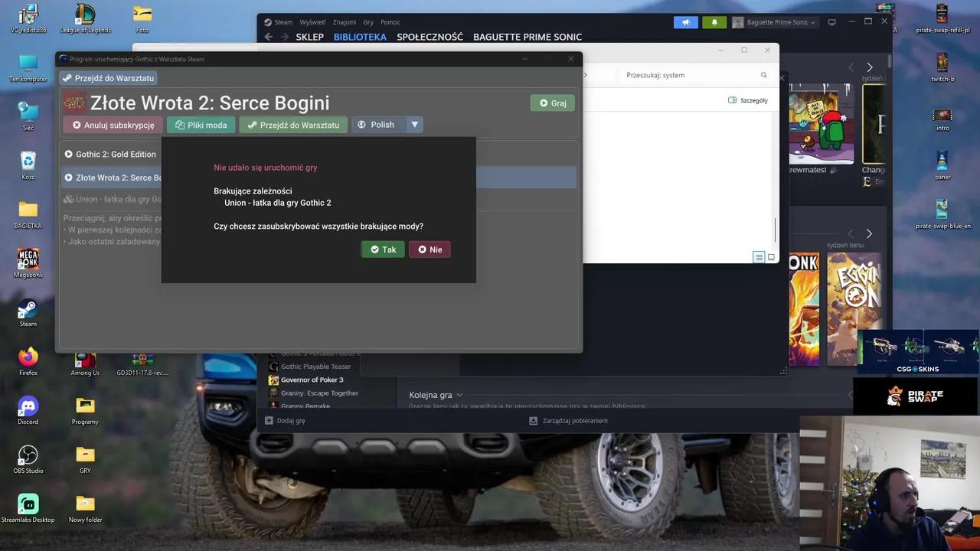Expand the Kolejna gra dropdown

[x=436, y=395]
